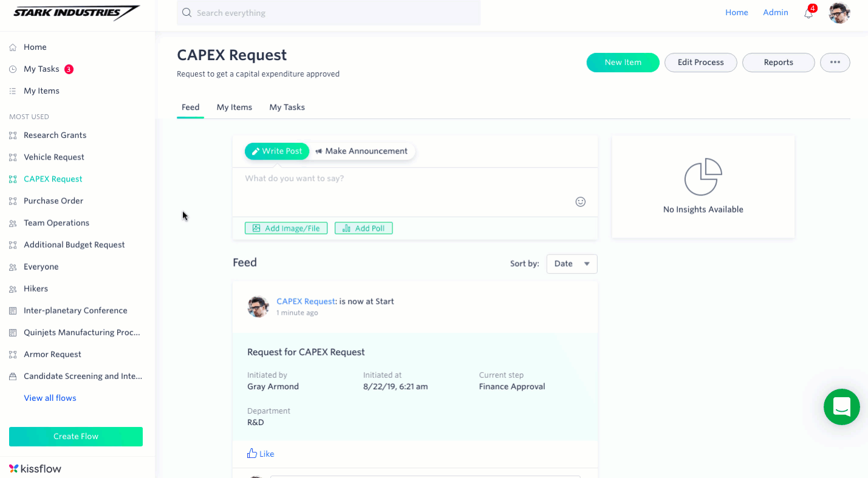Viewport: 868px width, 478px height.
Task: Open the chat support bubble
Action: point(841,406)
